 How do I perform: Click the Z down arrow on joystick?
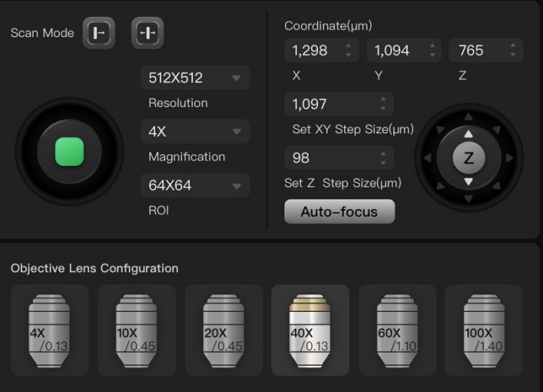click(469, 181)
